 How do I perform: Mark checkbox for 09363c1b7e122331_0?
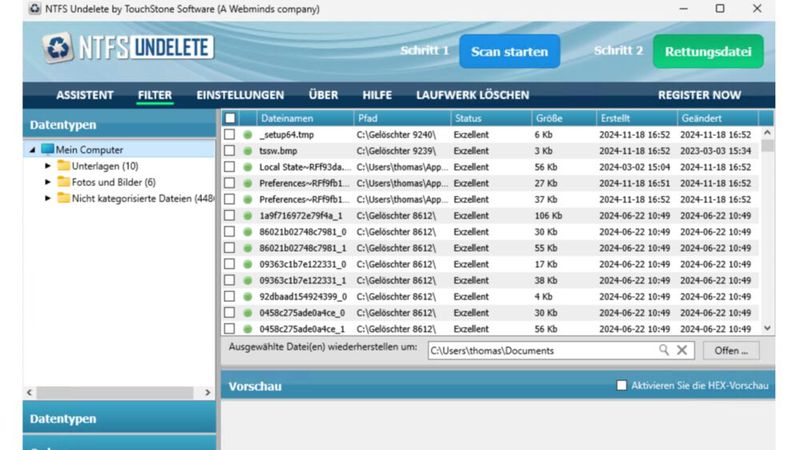click(x=230, y=264)
